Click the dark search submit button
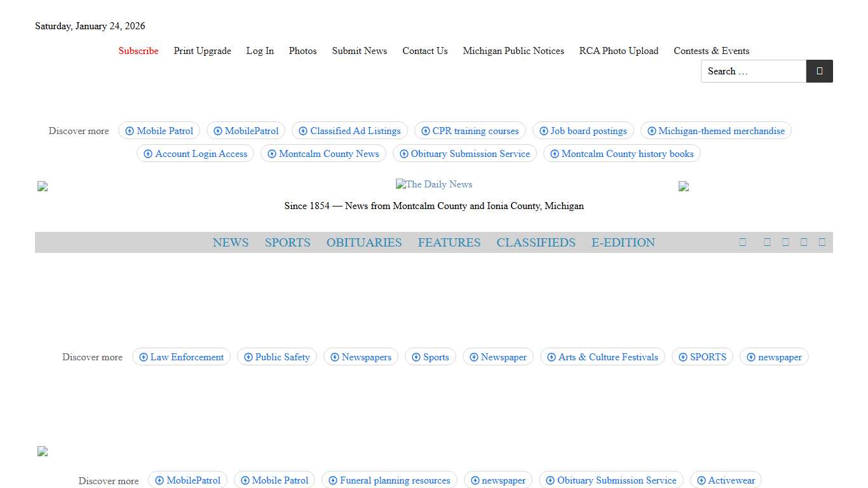Viewport: 868px width, 488px height. click(819, 71)
